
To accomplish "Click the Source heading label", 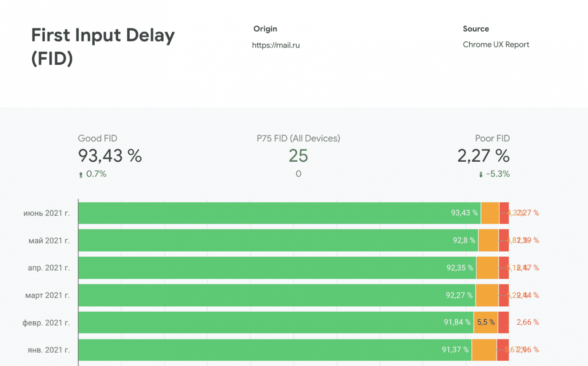I will [x=475, y=29].
